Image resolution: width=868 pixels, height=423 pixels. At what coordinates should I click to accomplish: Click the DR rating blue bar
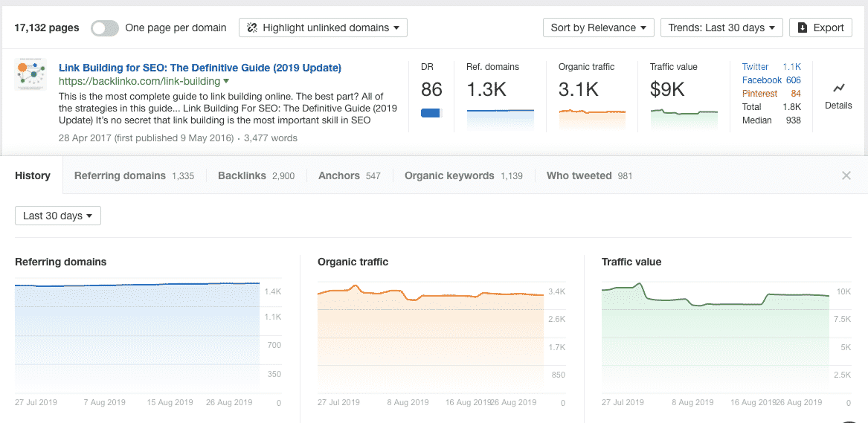click(432, 113)
